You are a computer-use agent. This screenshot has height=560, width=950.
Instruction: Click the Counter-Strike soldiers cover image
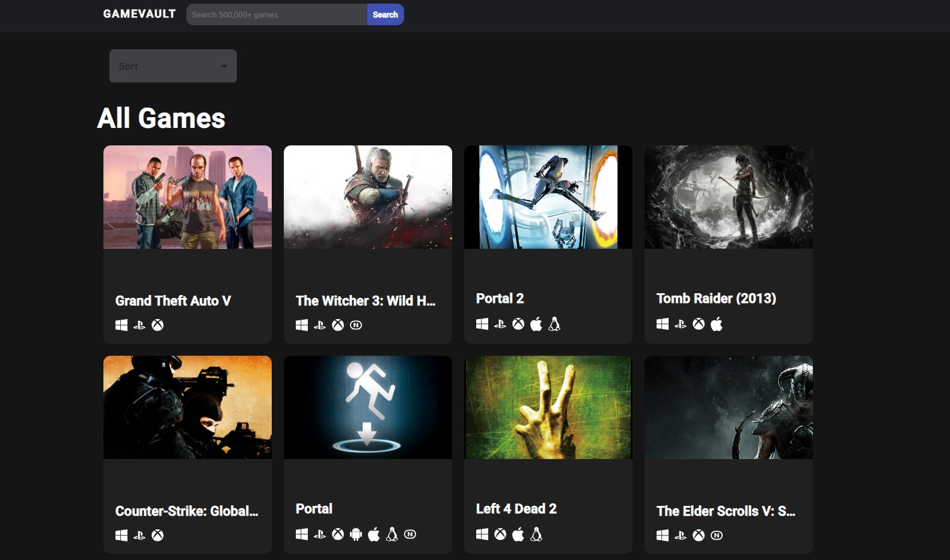point(188,407)
